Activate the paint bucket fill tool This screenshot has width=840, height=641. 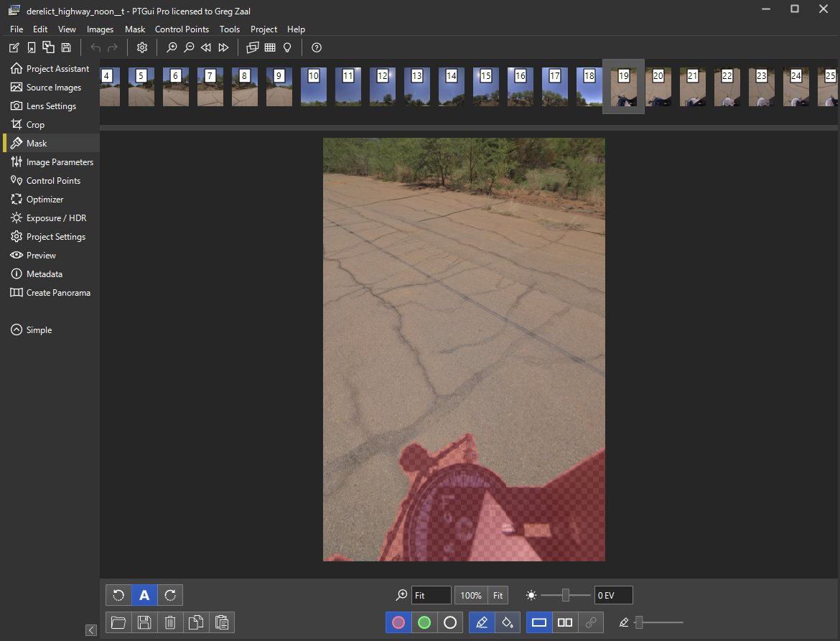(x=508, y=622)
